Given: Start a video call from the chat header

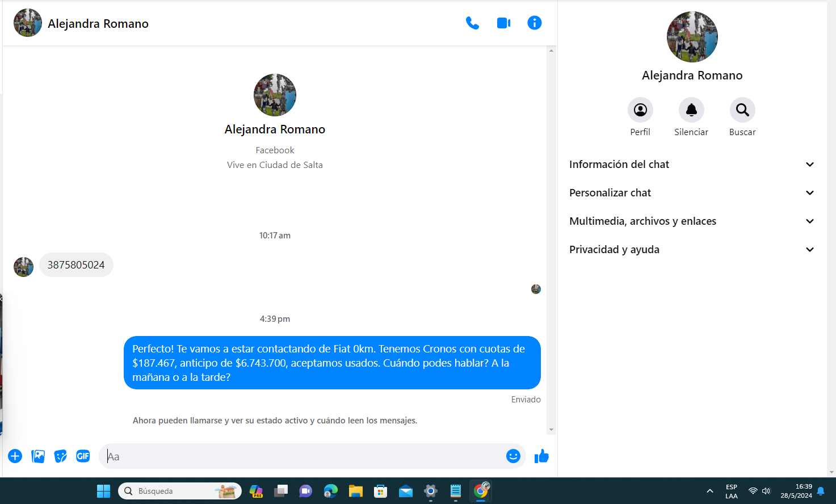Looking at the screenshot, I should coord(503,23).
